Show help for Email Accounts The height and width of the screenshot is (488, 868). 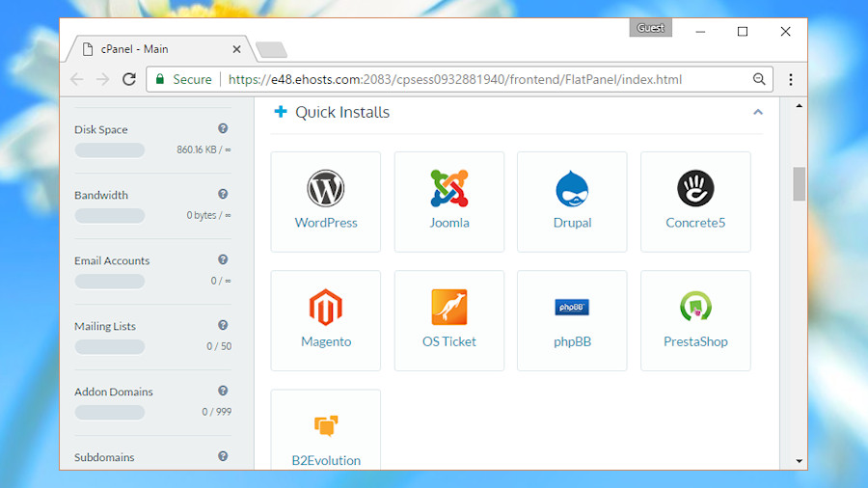pos(223,259)
